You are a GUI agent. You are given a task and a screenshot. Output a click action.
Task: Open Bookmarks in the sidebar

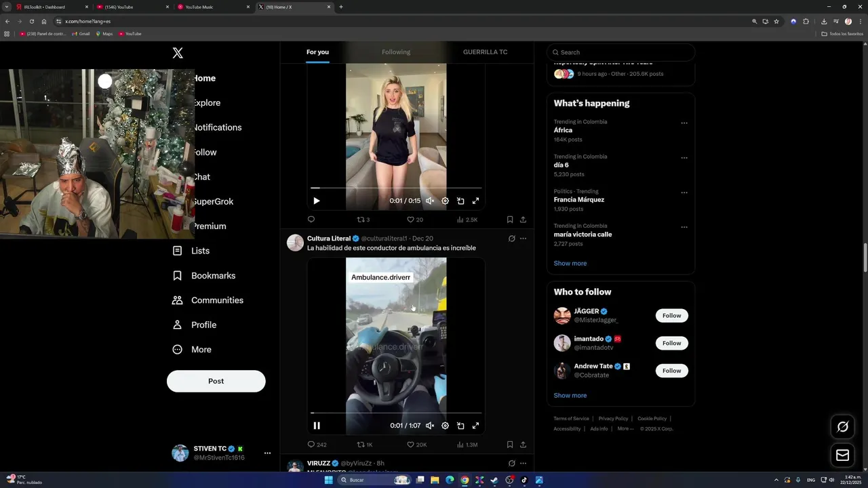click(204, 276)
